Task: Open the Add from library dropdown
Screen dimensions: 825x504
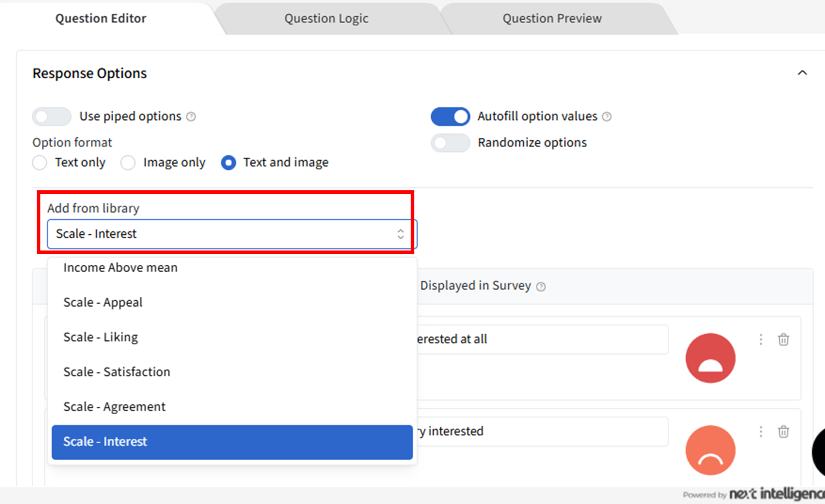Action: [231, 234]
